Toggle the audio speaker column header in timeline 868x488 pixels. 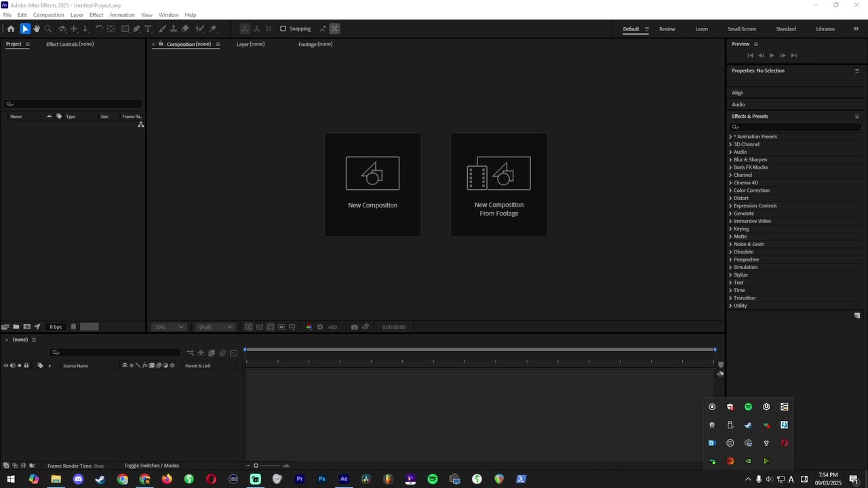12,365
